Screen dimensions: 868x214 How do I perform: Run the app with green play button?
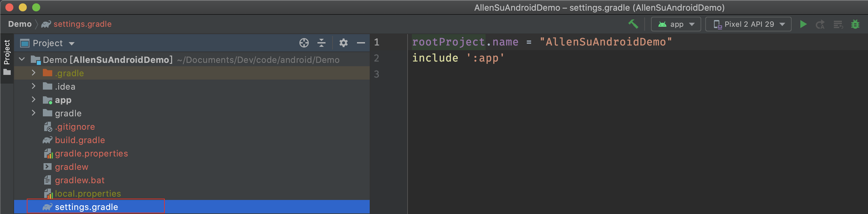coord(803,24)
